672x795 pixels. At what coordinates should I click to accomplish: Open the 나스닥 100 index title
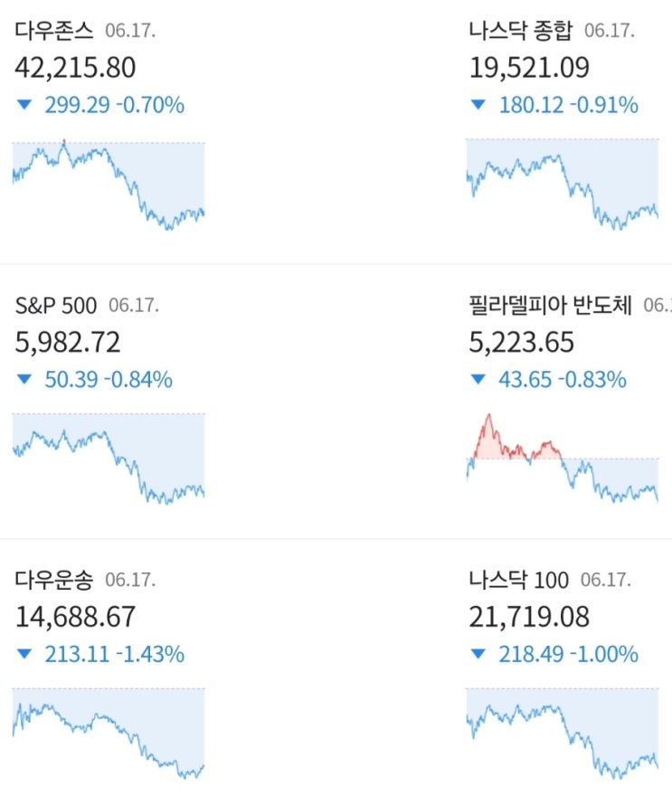519,580
